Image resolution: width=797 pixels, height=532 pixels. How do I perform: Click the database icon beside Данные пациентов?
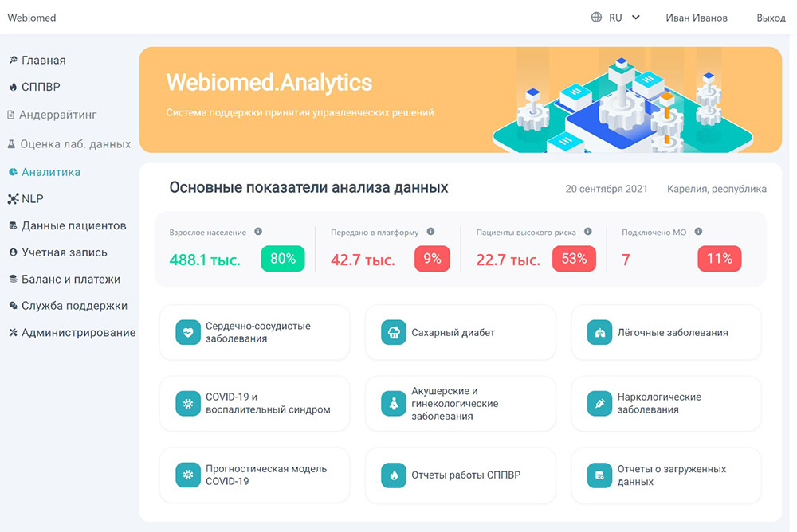click(x=14, y=225)
